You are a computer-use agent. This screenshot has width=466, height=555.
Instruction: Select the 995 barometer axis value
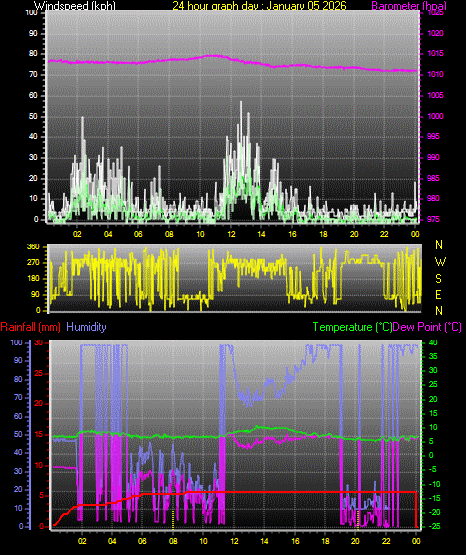[433, 137]
